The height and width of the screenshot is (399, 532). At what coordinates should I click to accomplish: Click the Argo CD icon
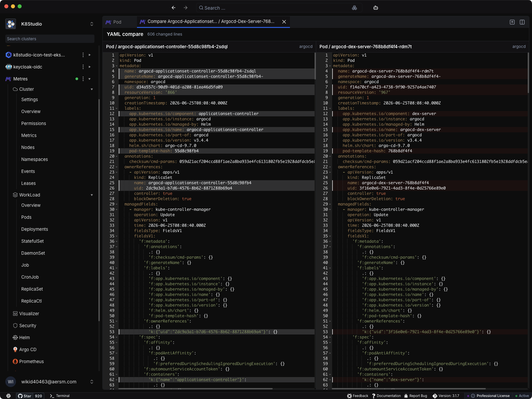[x=15, y=349]
